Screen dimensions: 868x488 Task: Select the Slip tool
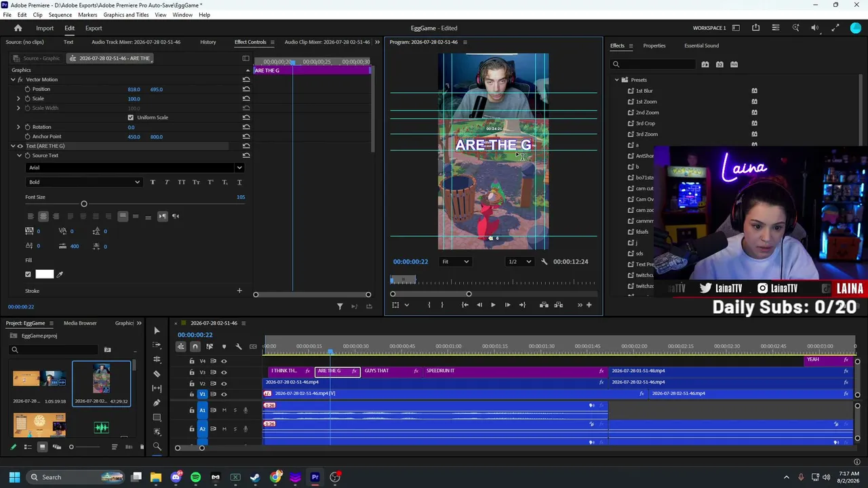coord(157,388)
